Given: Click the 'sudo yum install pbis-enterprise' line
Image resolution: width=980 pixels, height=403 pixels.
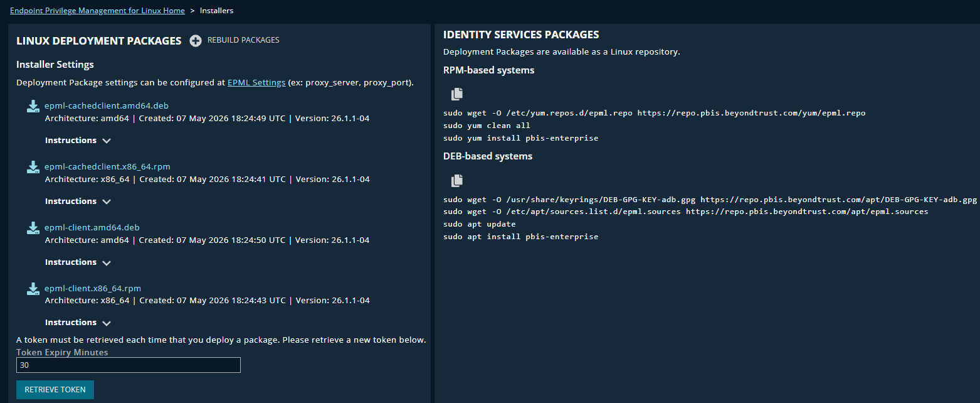Looking at the screenshot, I should (x=520, y=138).
